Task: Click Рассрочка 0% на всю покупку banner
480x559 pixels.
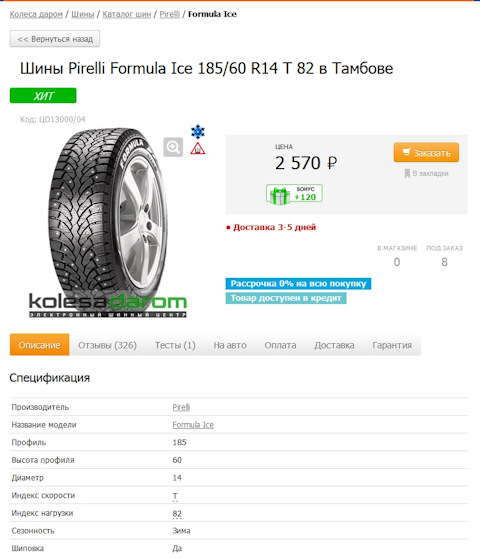Action: click(298, 284)
